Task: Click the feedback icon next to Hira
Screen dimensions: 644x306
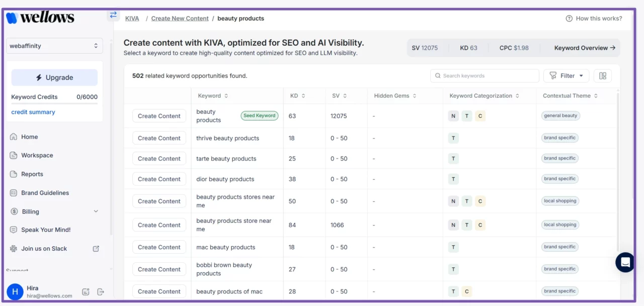Action: (x=86, y=292)
